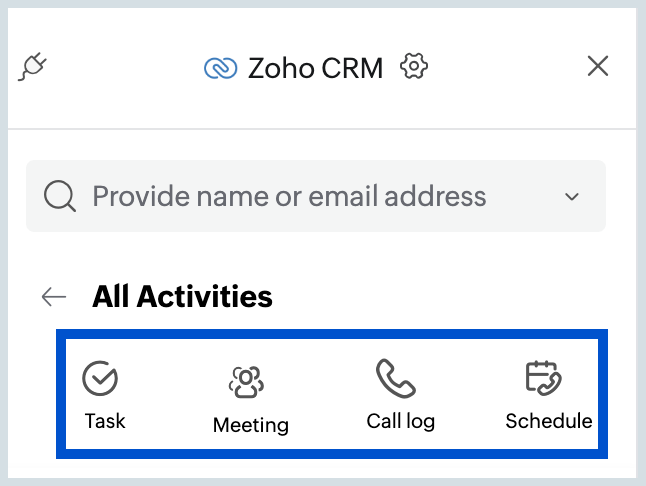Click the magnifying glass search icon

tap(60, 196)
